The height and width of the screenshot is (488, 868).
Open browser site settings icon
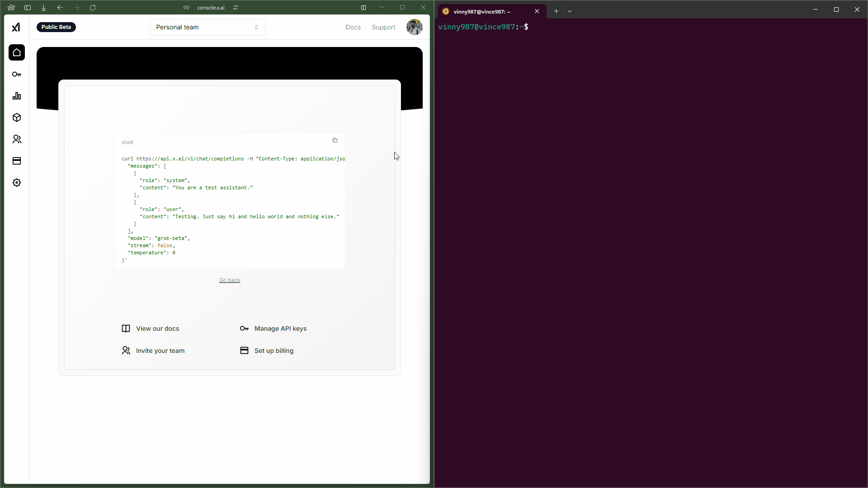tap(236, 8)
